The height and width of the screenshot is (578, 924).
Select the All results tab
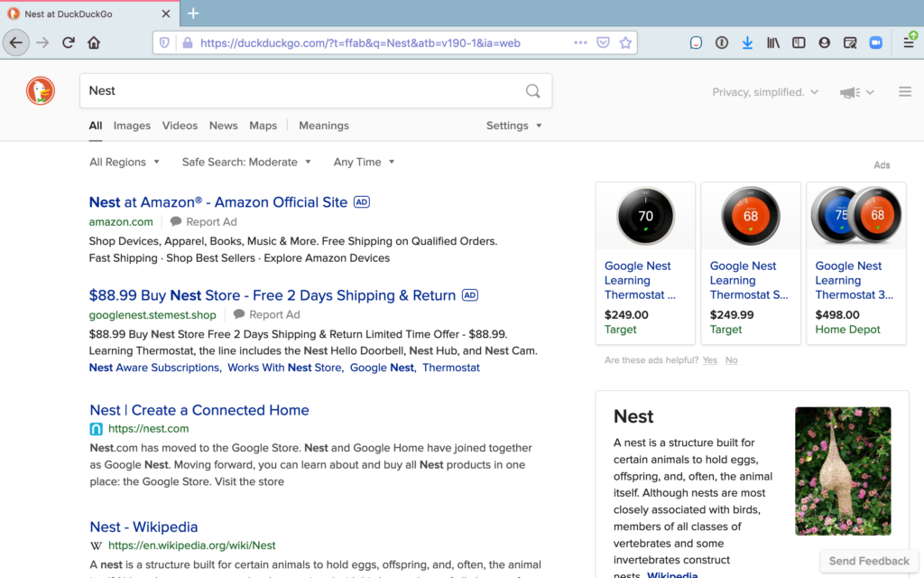[x=96, y=126]
